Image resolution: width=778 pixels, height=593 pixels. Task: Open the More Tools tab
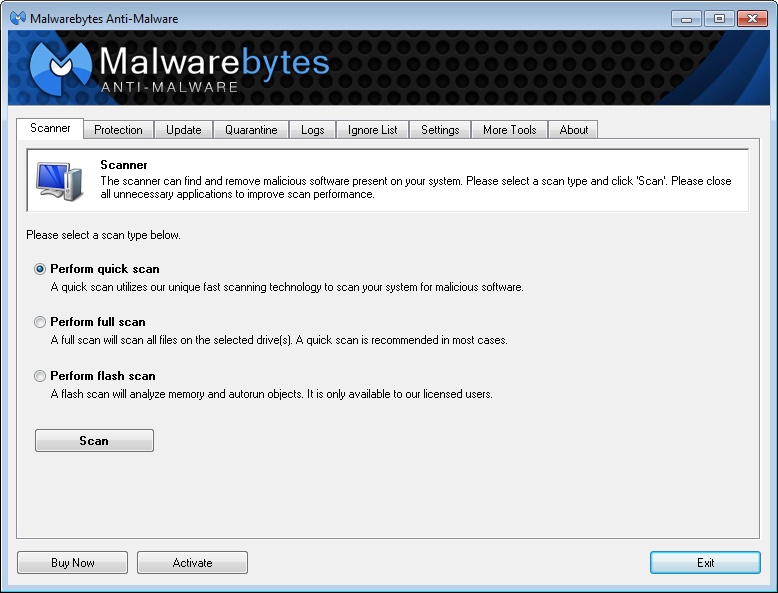click(510, 130)
